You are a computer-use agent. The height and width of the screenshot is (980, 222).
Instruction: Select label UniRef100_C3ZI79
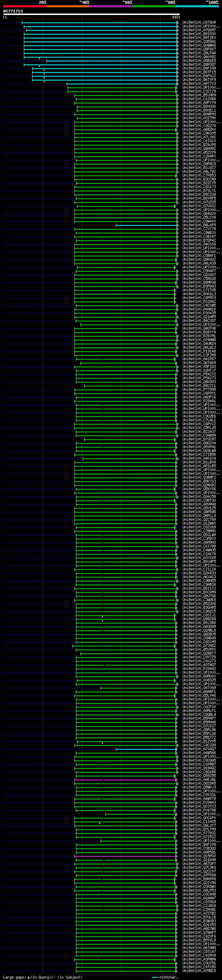(x=199, y=91)
